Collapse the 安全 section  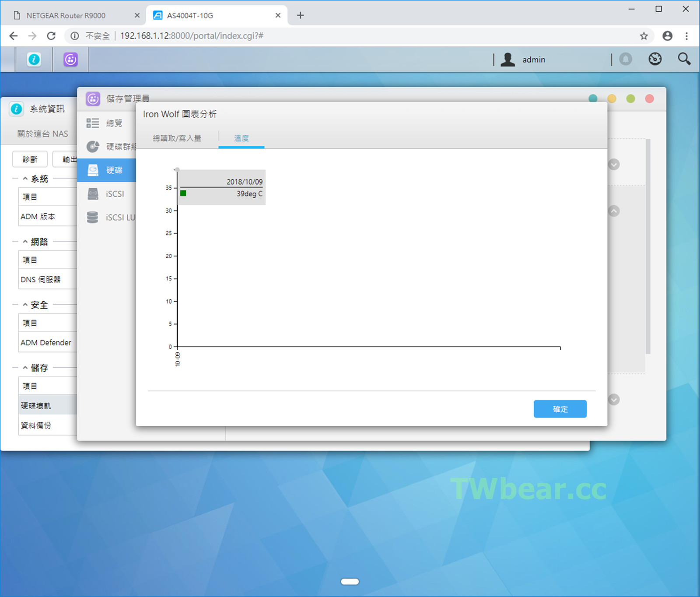25,305
